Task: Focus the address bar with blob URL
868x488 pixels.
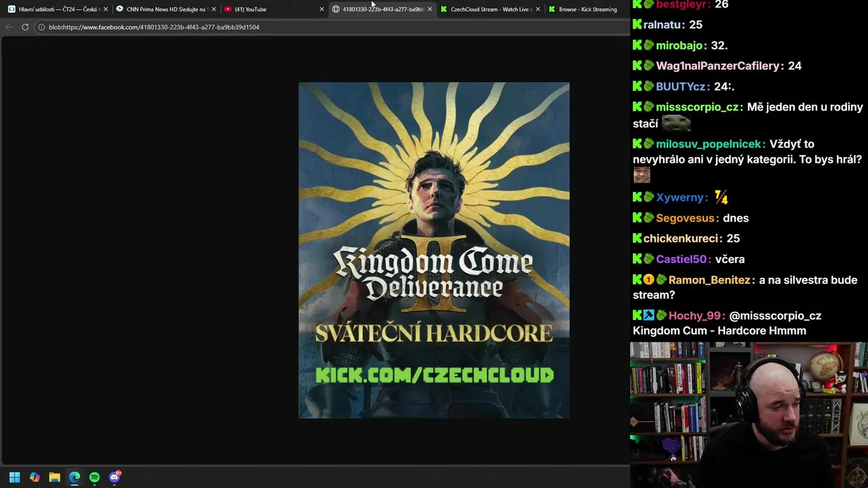Action: [332, 27]
